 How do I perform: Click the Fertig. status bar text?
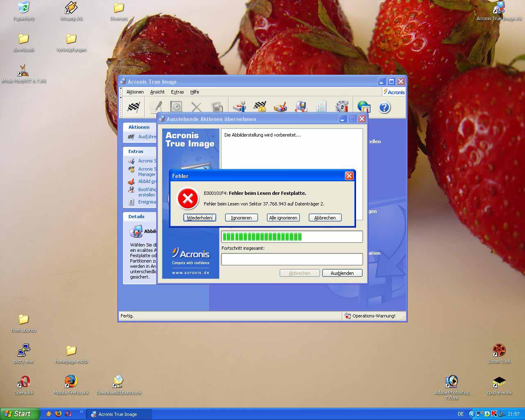127,316
